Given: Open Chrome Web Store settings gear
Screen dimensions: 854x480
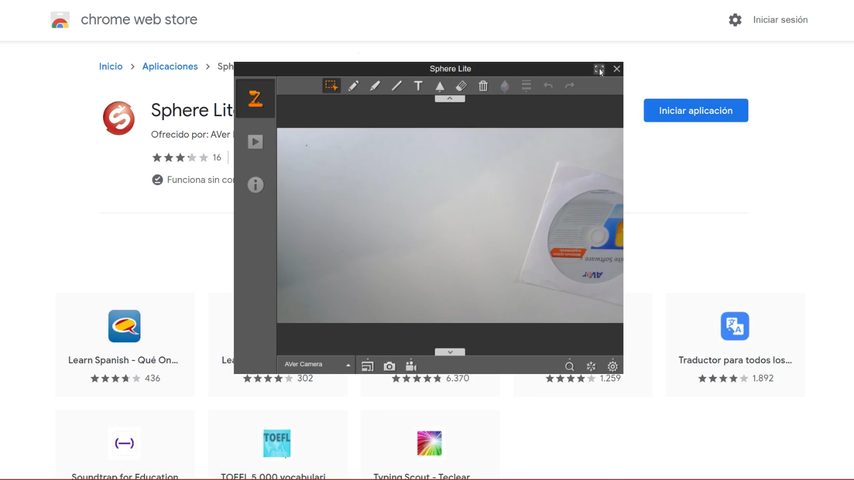Looking at the screenshot, I should click(735, 20).
